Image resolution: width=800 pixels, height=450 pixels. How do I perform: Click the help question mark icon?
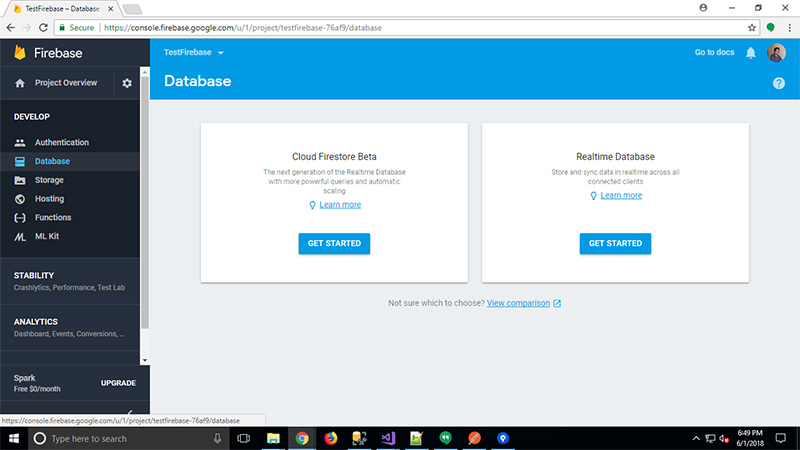coord(779,82)
